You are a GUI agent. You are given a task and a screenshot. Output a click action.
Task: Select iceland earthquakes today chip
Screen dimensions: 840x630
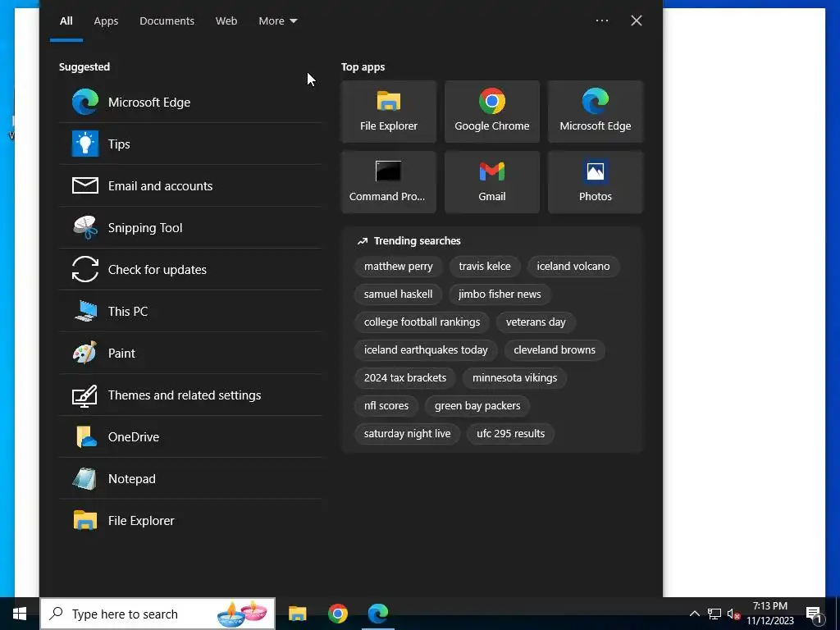point(426,349)
